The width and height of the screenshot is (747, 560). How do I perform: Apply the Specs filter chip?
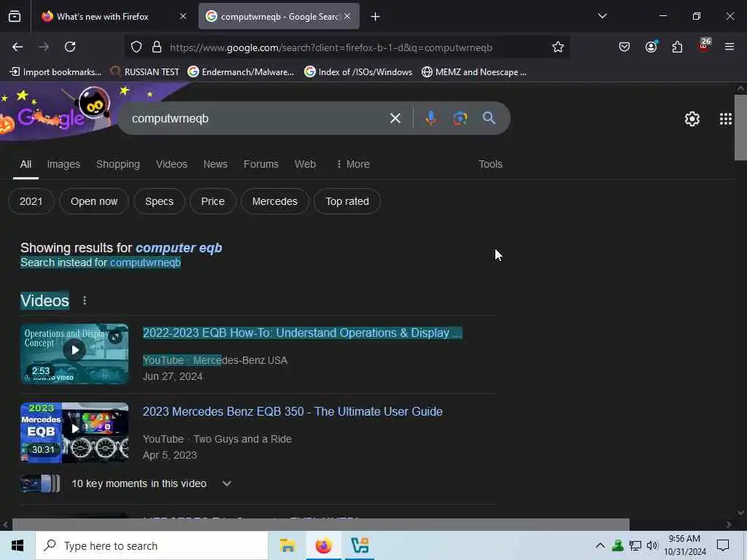tap(159, 201)
